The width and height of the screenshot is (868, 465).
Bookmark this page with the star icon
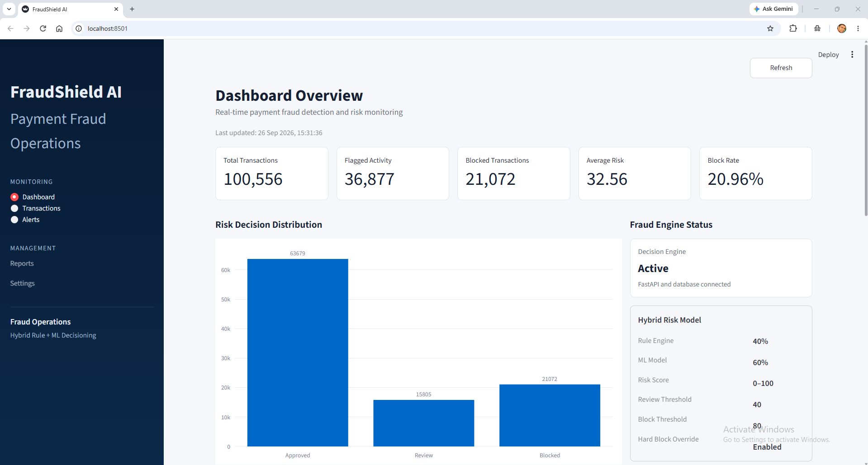[x=770, y=28]
